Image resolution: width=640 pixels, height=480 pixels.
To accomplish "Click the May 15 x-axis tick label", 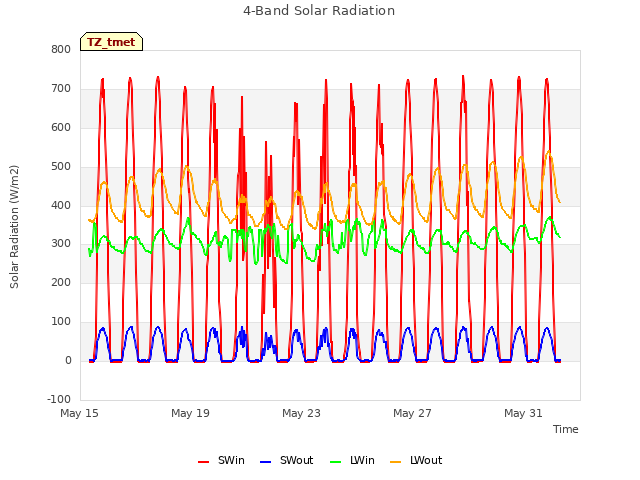I will coord(80,413).
